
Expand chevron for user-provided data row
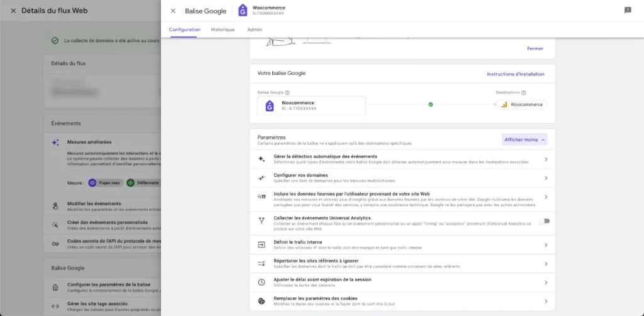coord(546,197)
